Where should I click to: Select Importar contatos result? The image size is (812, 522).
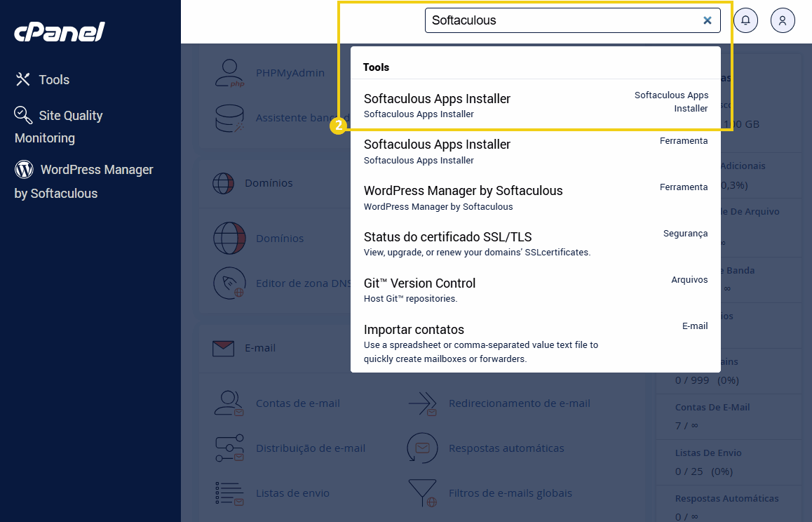[x=536, y=343]
